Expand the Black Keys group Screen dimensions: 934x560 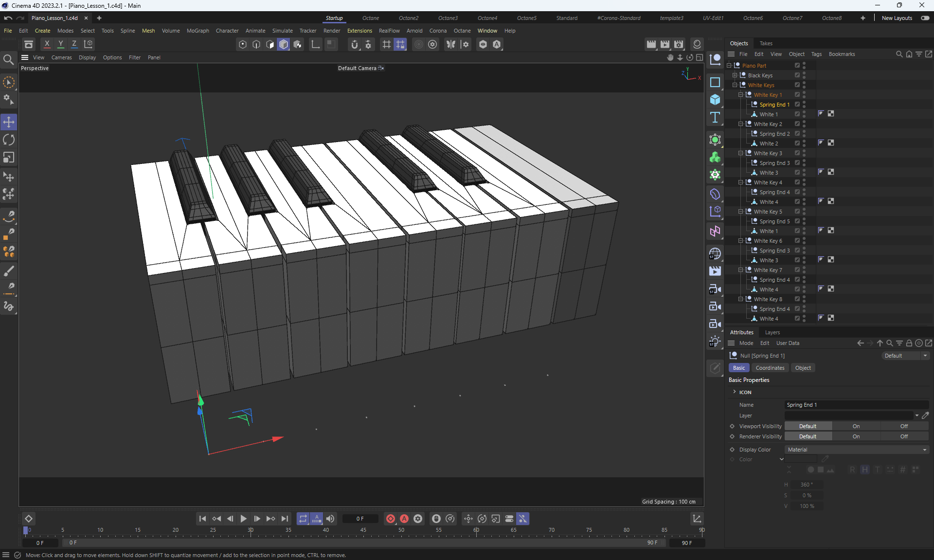pyautogui.click(x=735, y=75)
